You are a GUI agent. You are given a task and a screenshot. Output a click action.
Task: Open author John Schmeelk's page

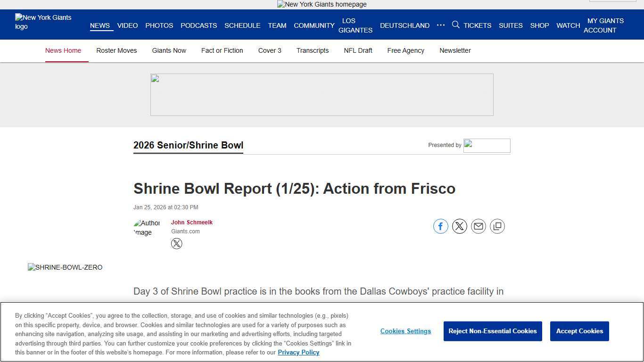191,222
